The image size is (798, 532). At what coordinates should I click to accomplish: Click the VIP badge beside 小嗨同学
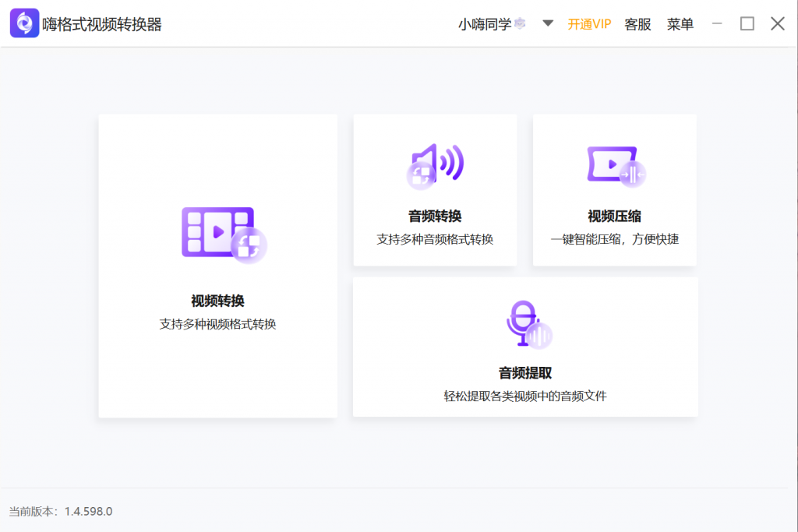(x=521, y=23)
